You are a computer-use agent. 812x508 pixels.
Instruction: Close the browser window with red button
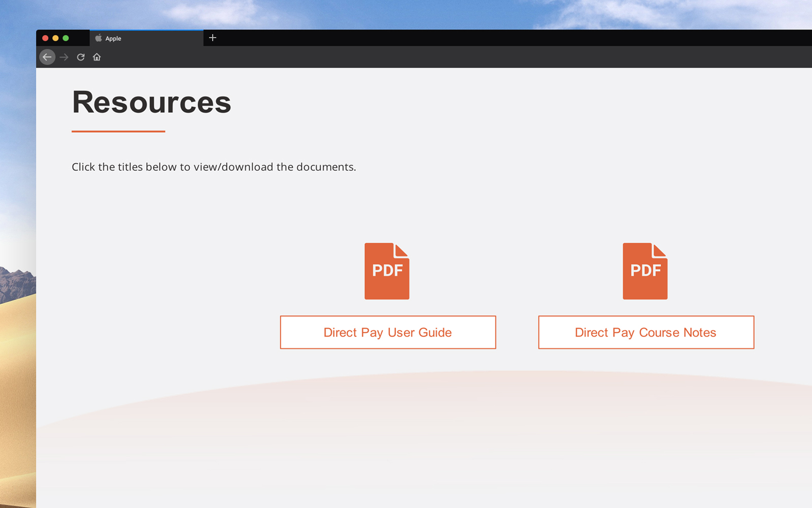45,38
